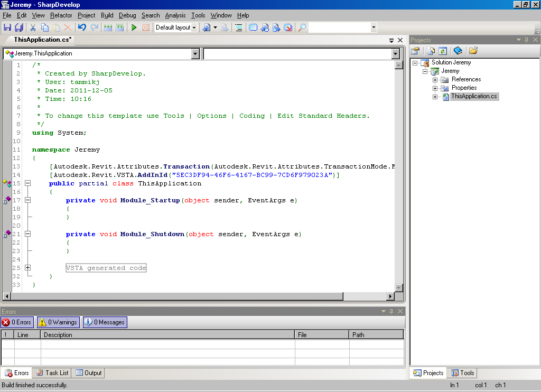The image size is (541, 392).
Task: Click the red X Delete toolbar icon
Action: 68,27
